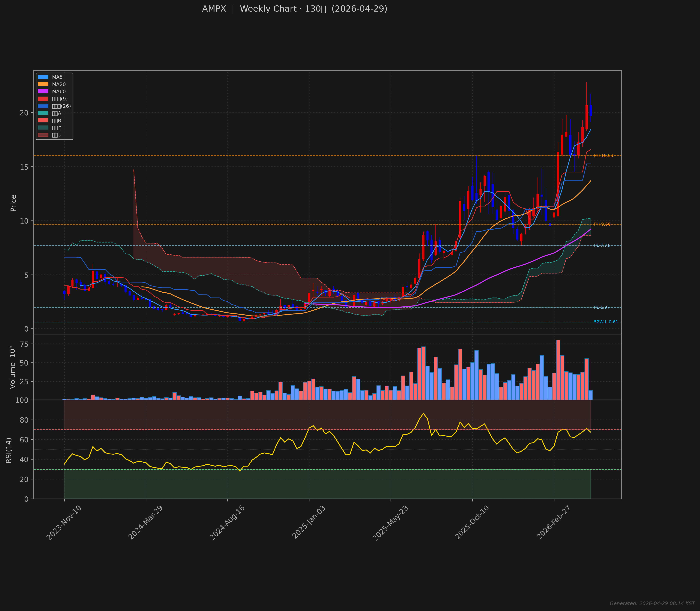The image size is (700, 611).
Task: Click the PL 7.71 level label
Action: coord(601,245)
